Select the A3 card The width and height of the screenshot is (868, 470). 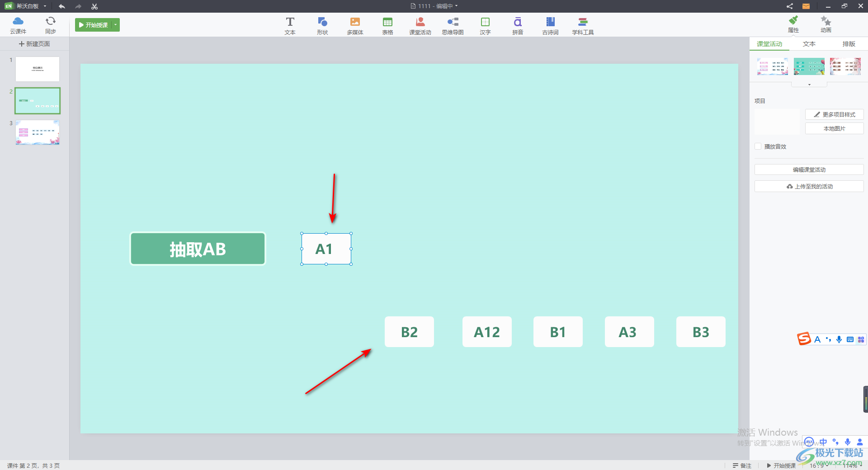(629, 332)
